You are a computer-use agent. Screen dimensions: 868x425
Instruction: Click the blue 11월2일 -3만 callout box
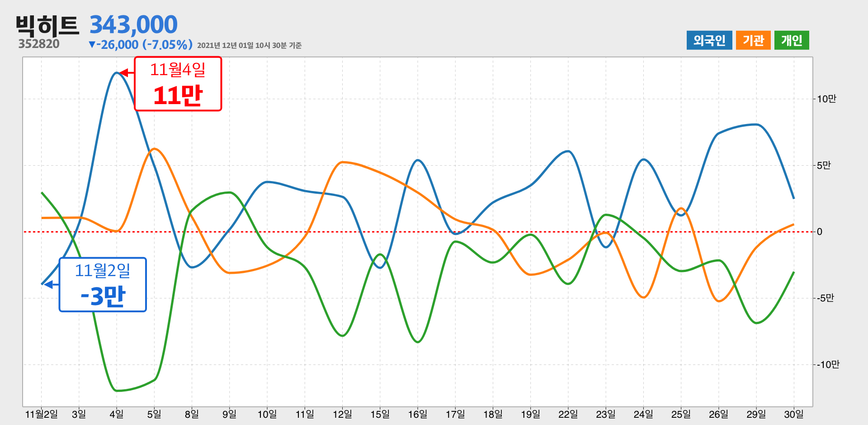click(103, 285)
